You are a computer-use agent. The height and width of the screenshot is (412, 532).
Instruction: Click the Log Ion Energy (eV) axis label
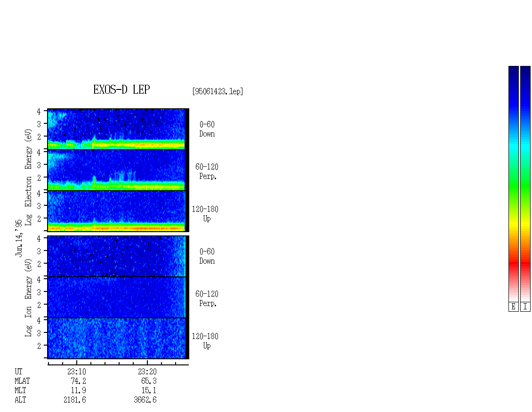click(28, 298)
